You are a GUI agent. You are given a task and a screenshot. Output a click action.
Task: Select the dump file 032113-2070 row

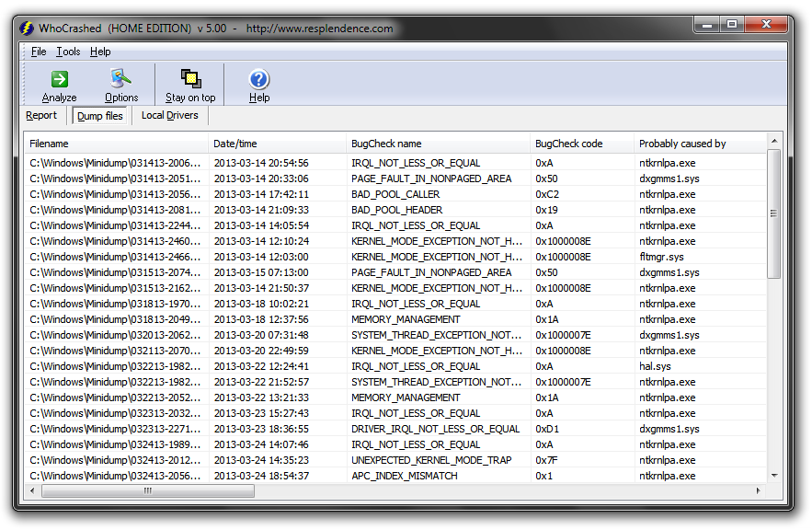click(395, 351)
